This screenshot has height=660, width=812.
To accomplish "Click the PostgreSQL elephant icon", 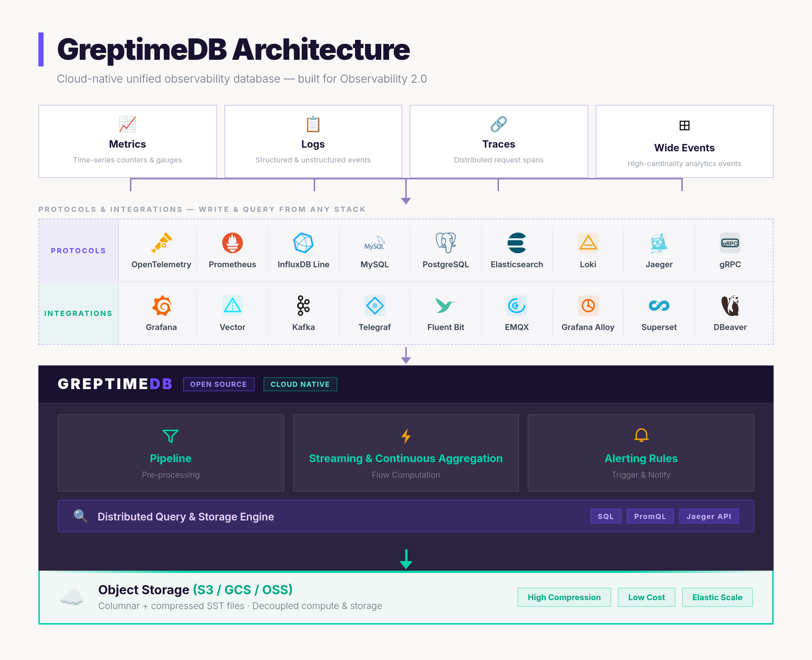I will click(445, 243).
